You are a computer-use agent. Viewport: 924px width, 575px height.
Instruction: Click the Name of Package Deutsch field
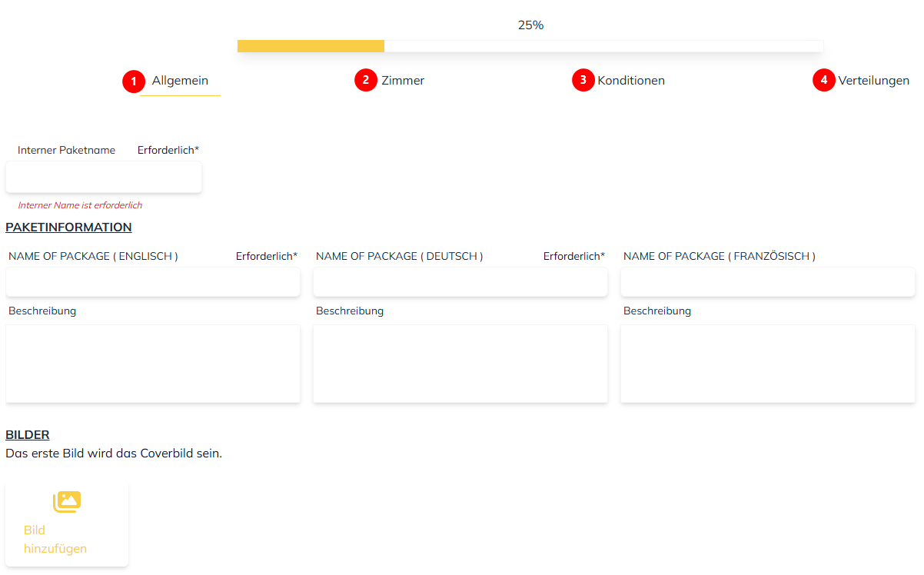click(460, 282)
